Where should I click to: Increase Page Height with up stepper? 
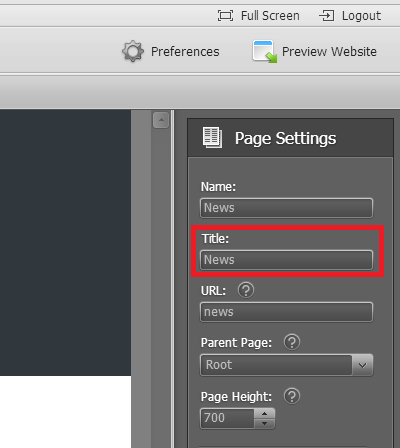(x=265, y=414)
